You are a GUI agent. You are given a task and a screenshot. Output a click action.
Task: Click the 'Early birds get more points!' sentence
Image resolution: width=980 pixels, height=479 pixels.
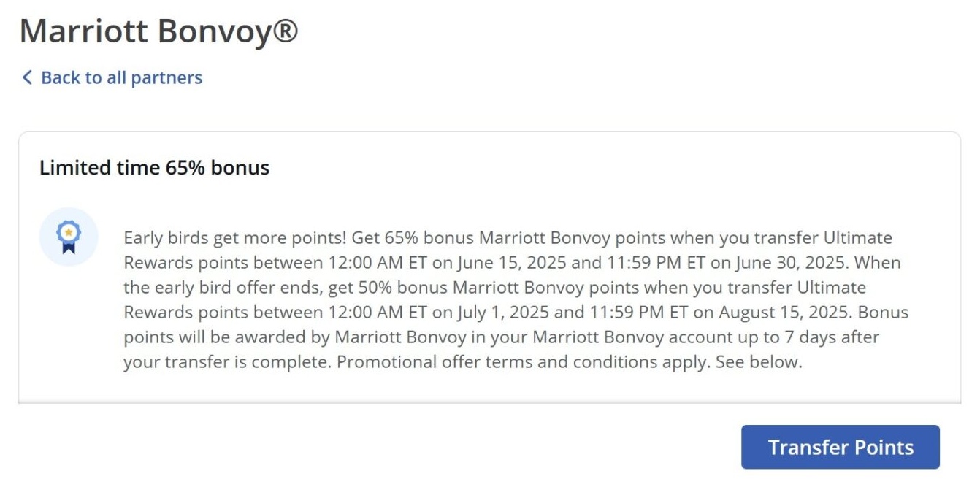point(235,238)
